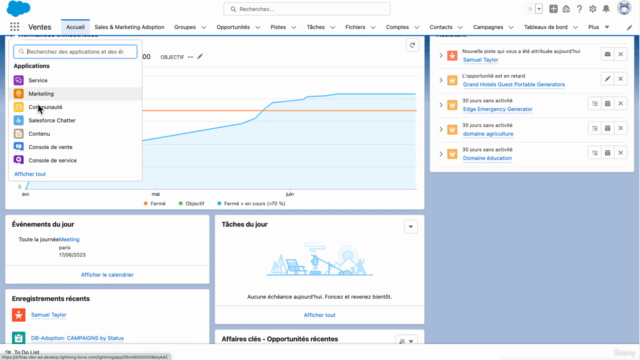Create task for Edge Emergency Generator
The image size is (640, 360).
coord(595,104)
